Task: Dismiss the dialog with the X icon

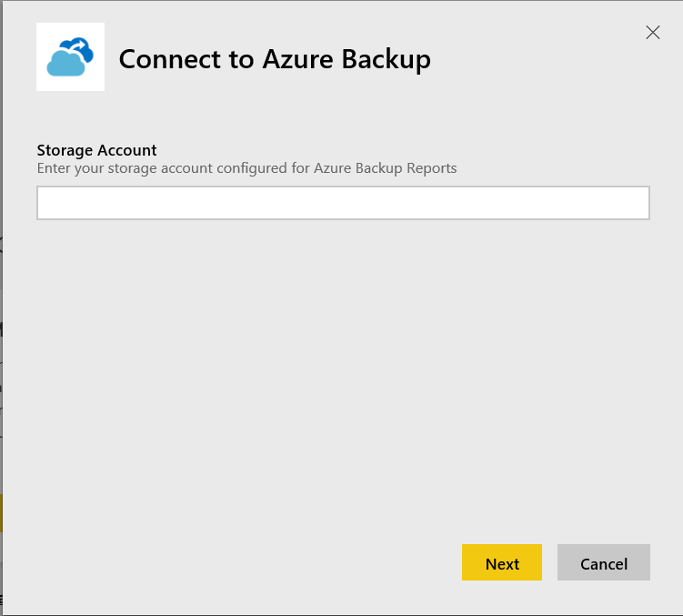Action: coord(652,33)
